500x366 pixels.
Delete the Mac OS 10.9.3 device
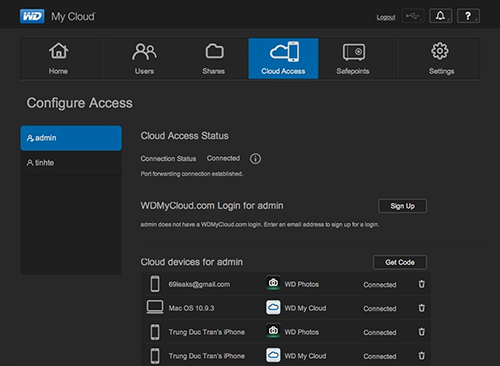point(422,308)
